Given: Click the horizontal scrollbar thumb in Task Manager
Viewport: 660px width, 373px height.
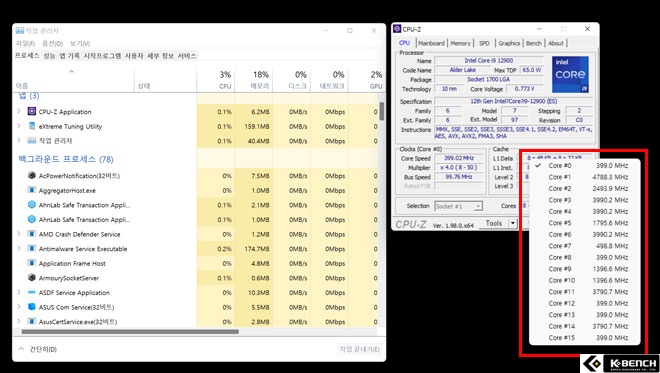Looking at the screenshot, I should click(x=130, y=332).
